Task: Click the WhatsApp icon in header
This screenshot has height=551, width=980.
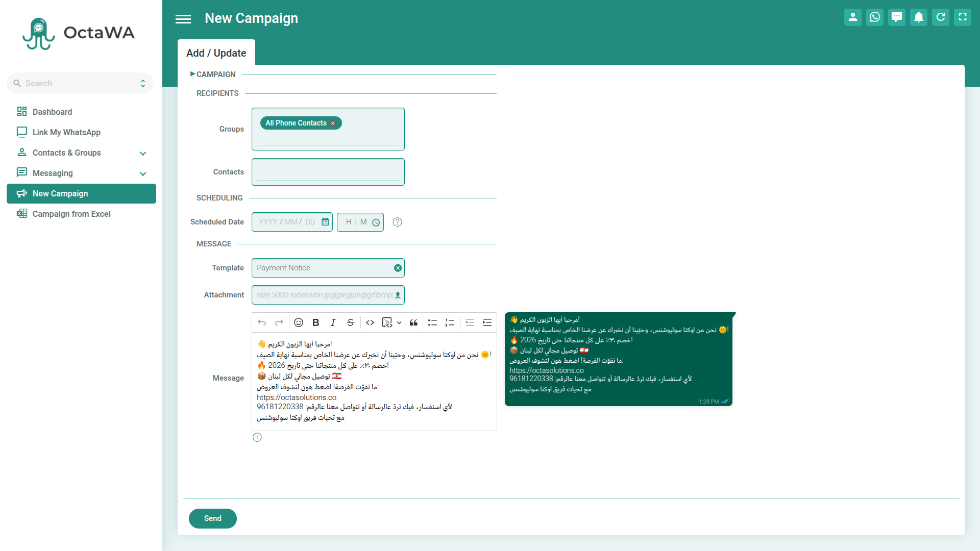Action: [875, 17]
